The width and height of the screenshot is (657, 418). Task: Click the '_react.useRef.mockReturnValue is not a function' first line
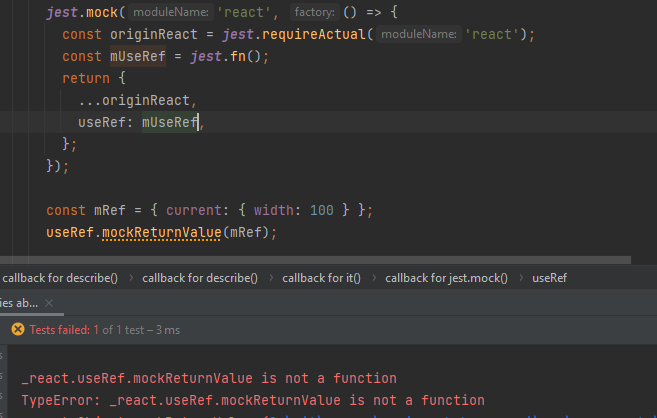tap(209, 379)
